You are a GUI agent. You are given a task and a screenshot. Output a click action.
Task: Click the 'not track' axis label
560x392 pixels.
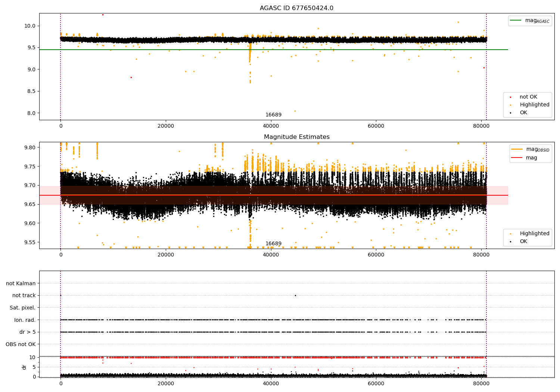click(x=24, y=295)
